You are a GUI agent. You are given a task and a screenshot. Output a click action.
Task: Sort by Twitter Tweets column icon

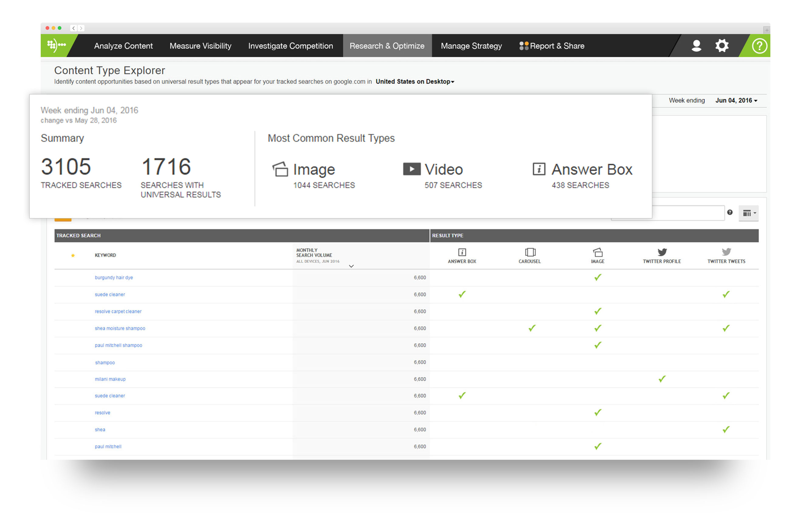point(726,252)
